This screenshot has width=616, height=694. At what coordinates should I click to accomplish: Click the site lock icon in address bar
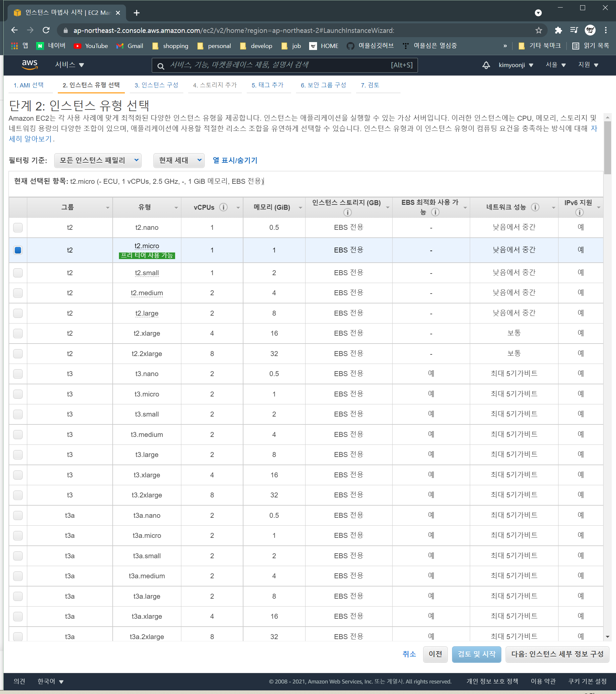pos(66,31)
